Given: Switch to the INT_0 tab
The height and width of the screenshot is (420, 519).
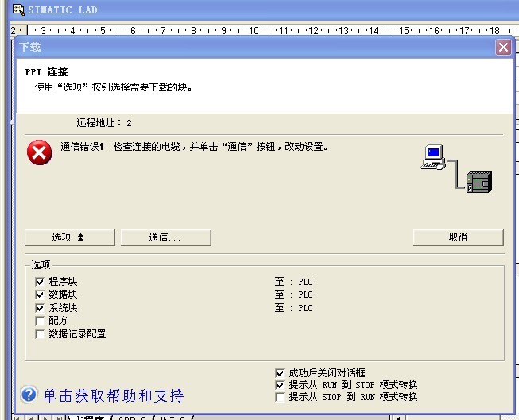Looking at the screenshot, I should pyautogui.click(x=170, y=417).
